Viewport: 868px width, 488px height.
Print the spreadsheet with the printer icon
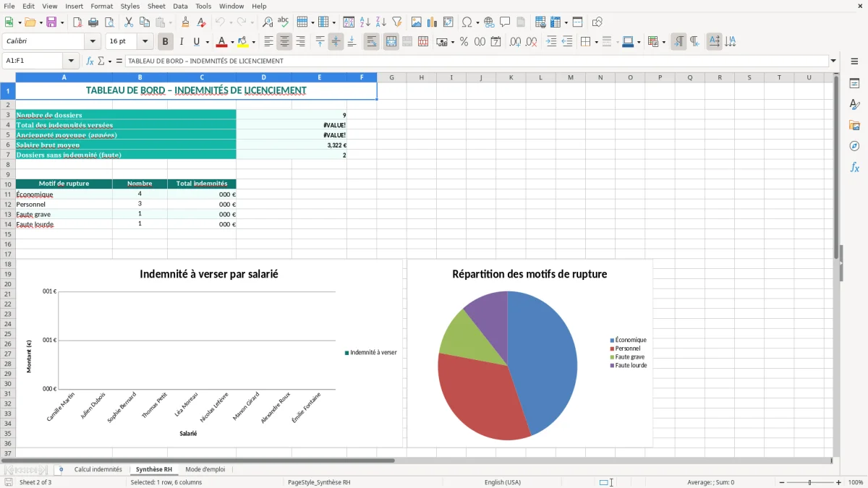point(93,22)
